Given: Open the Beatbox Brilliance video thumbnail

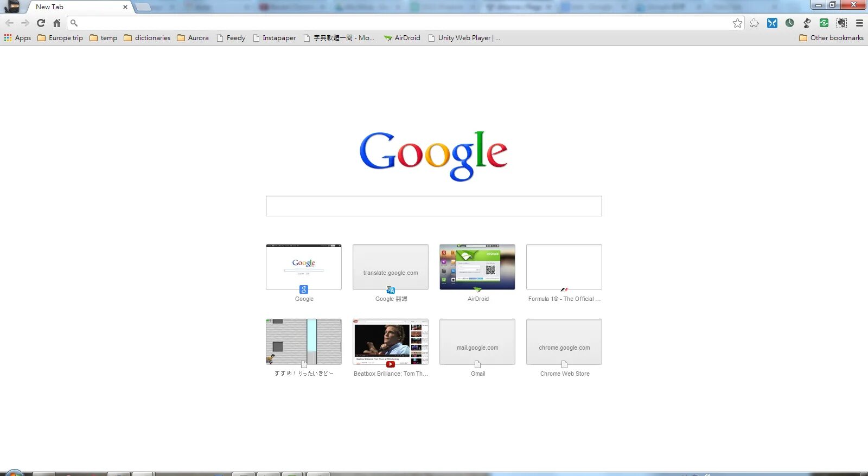Looking at the screenshot, I should tap(391, 342).
